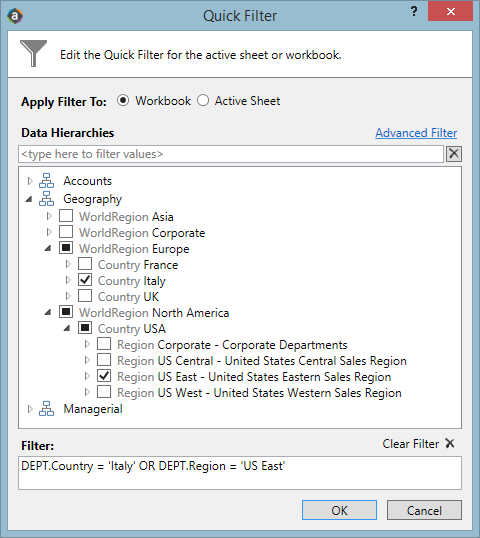Click the Clear Filter X icon
This screenshot has height=538, width=480.
coord(450,443)
